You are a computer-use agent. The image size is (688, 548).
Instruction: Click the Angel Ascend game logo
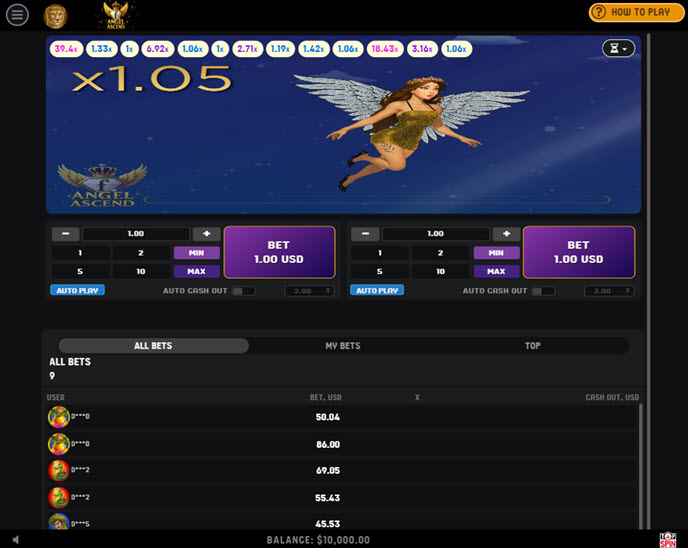(118, 14)
